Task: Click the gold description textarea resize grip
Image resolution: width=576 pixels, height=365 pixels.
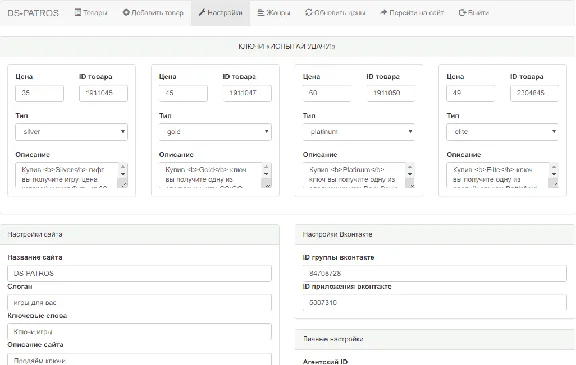Action: tap(268, 184)
